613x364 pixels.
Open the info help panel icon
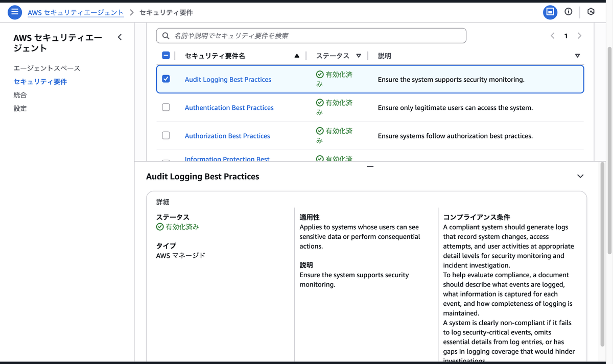(x=569, y=12)
